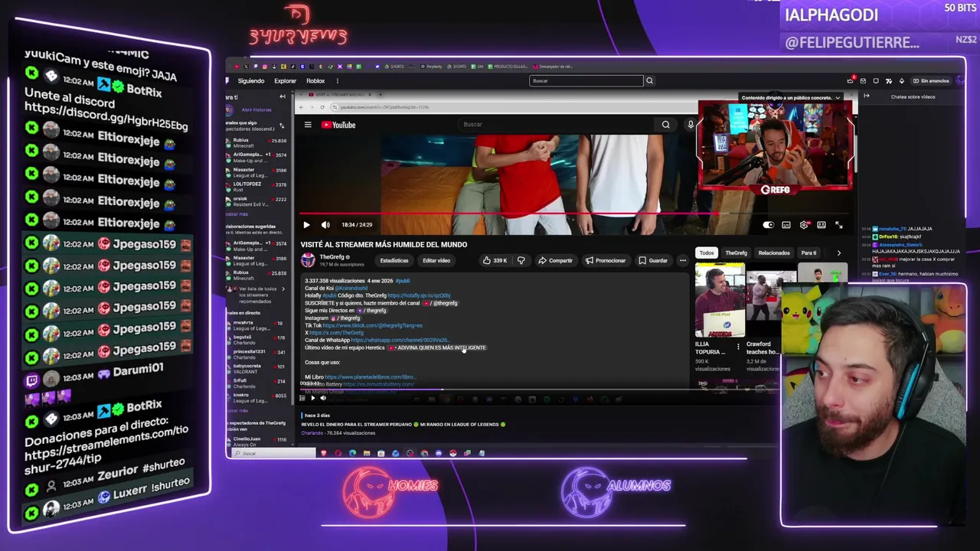This screenshot has width=980, height=551.
Task: Play Twitch stream with lower play button
Action: [x=312, y=398]
